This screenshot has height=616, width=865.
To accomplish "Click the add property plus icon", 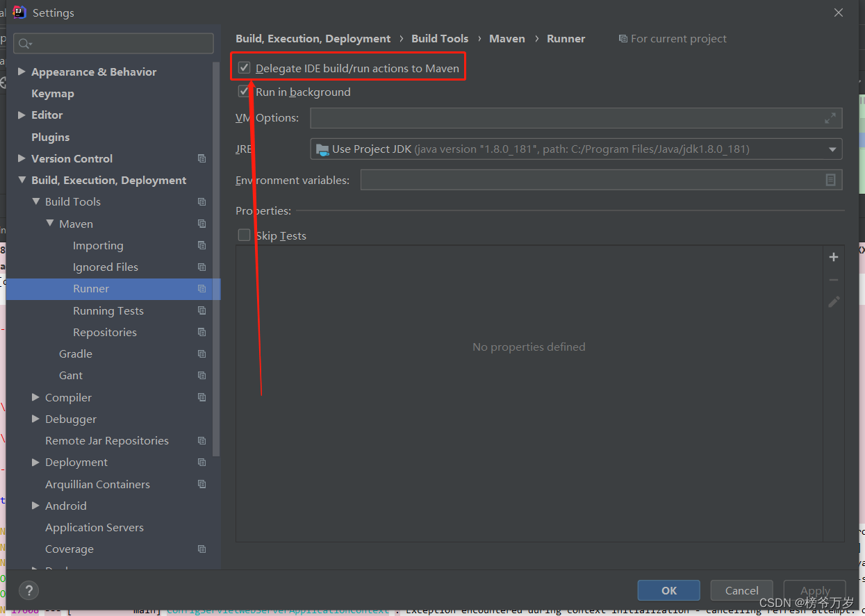I will click(x=834, y=257).
